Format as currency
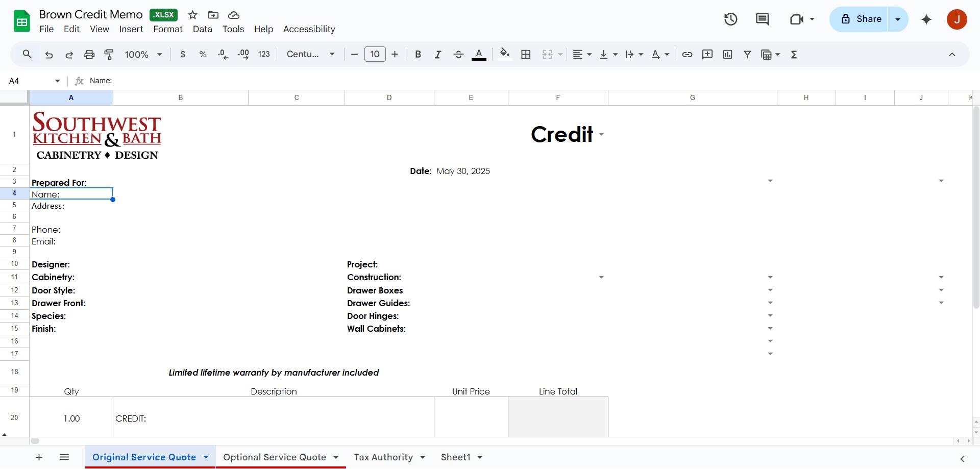The width and height of the screenshot is (980, 469). pyautogui.click(x=183, y=54)
